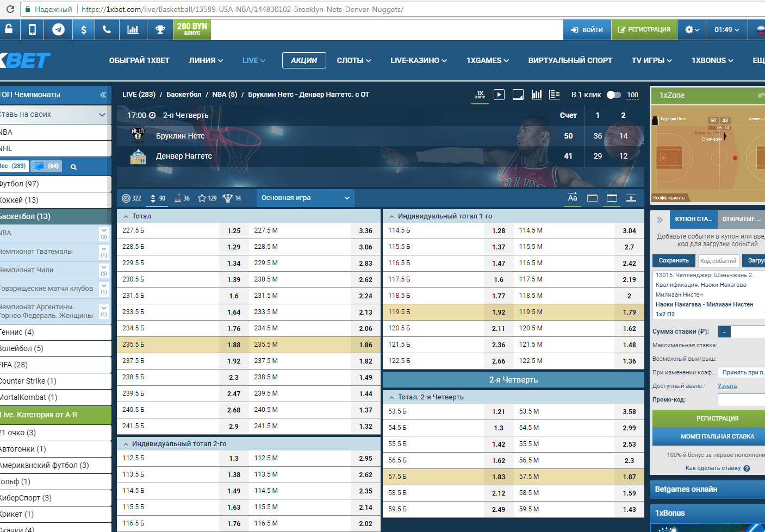This screenshot has width=765, height=532.
Task: Open the trophy results icon in top bar
Action: tap(160, 30)
